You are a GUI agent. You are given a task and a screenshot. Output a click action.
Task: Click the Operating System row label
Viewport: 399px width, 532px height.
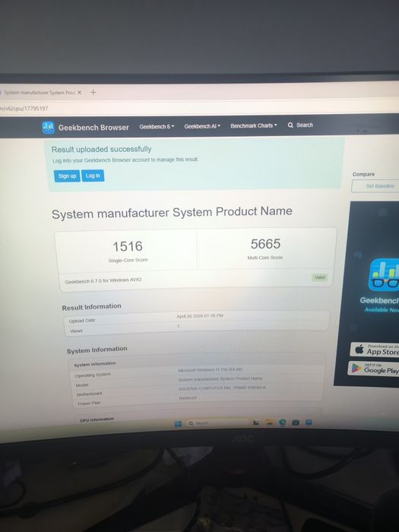(93, 375)
